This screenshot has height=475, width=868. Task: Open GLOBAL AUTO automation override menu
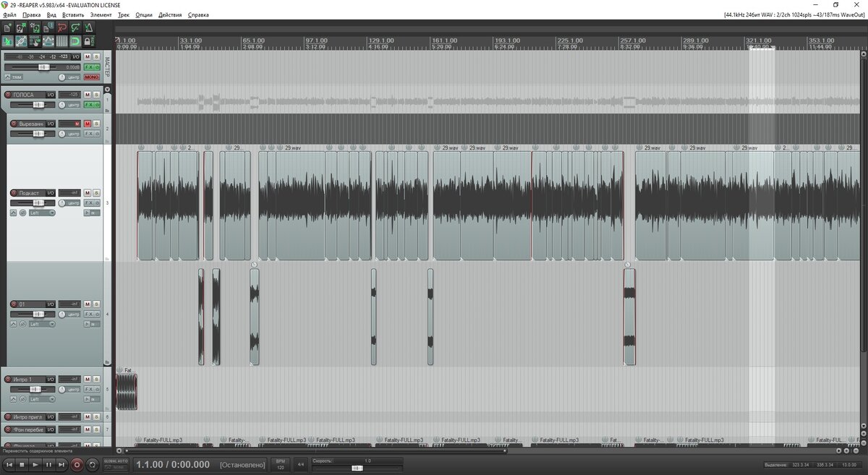click(x=115, y=463)
